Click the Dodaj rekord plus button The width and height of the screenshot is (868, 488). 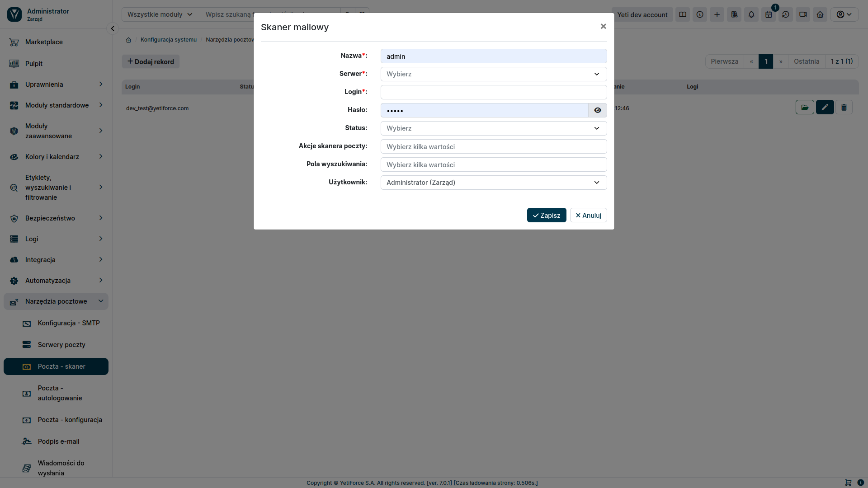[x=150, y=61]
